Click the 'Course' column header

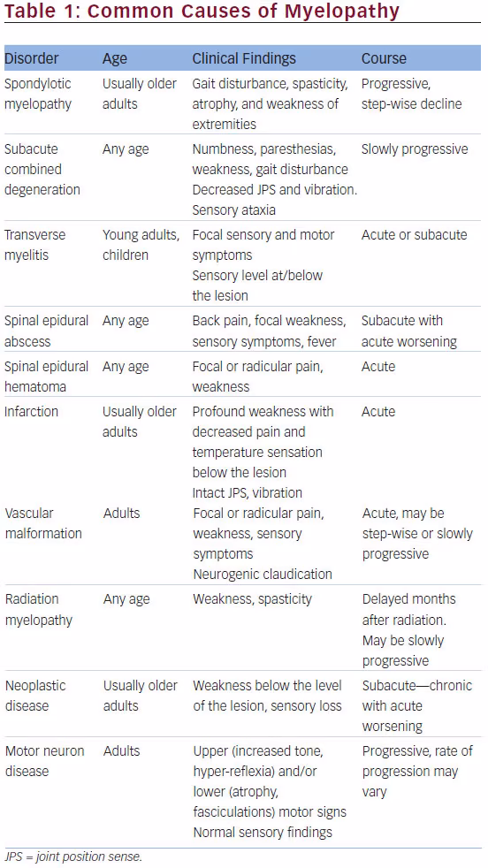(384, 58)
